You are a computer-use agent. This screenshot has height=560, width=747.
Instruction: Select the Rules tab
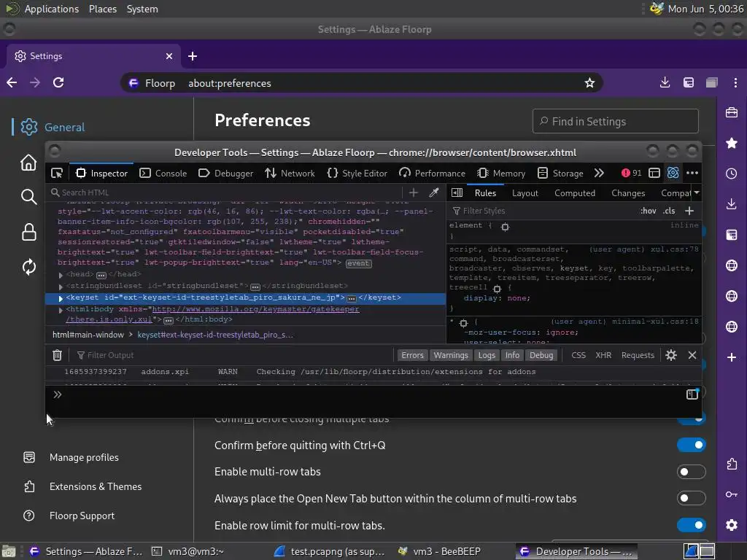click(485, 192)
